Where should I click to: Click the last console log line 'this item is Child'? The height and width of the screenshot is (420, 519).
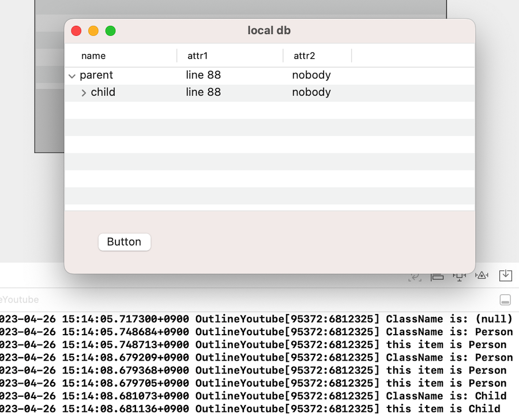(x=443, y=408)
